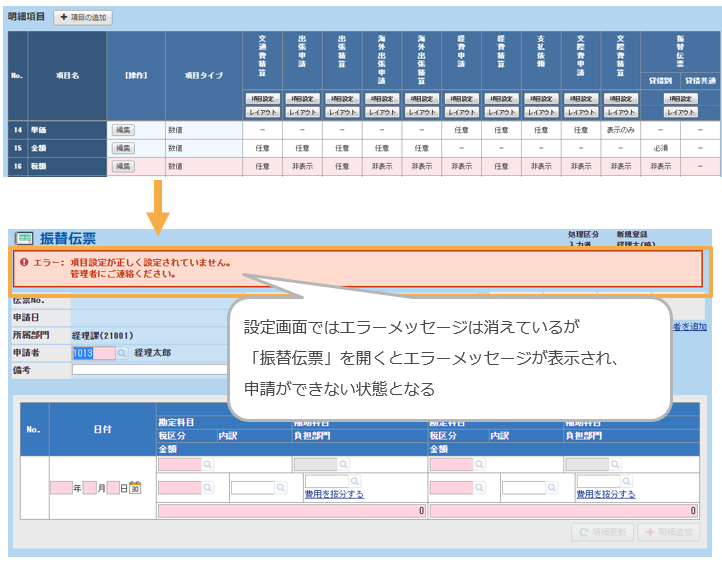Viewport: 722px width, 567px height.
Task: Click magnifier in right 勘定科目 field
Action: 479,465
